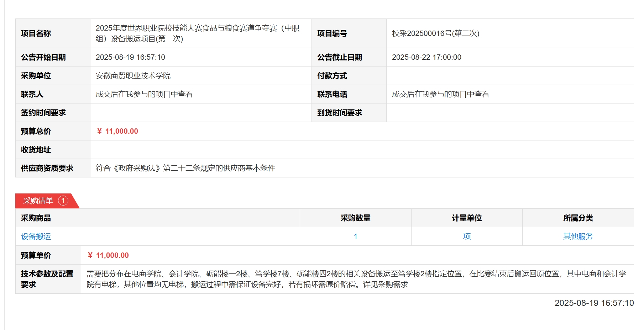The width and height of the screenshot is (644, 330).
Task: Open the 设备搬运 item link
Action: (36, 236)
